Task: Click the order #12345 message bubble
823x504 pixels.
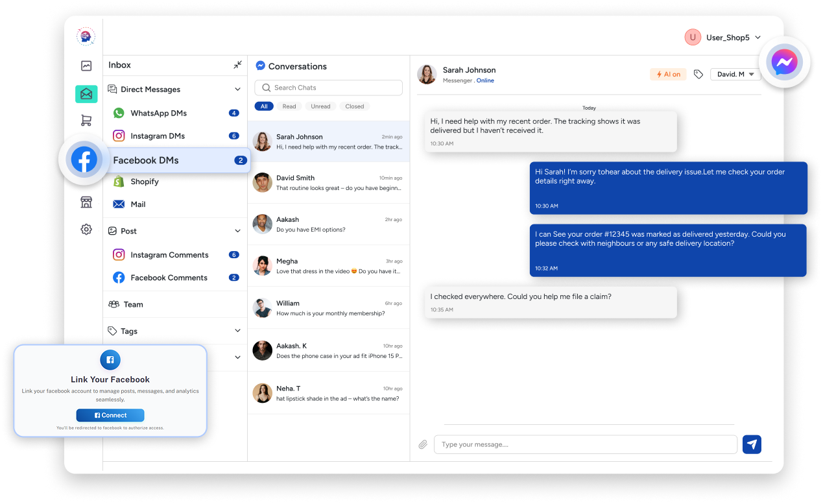Action: coord(668,250)
